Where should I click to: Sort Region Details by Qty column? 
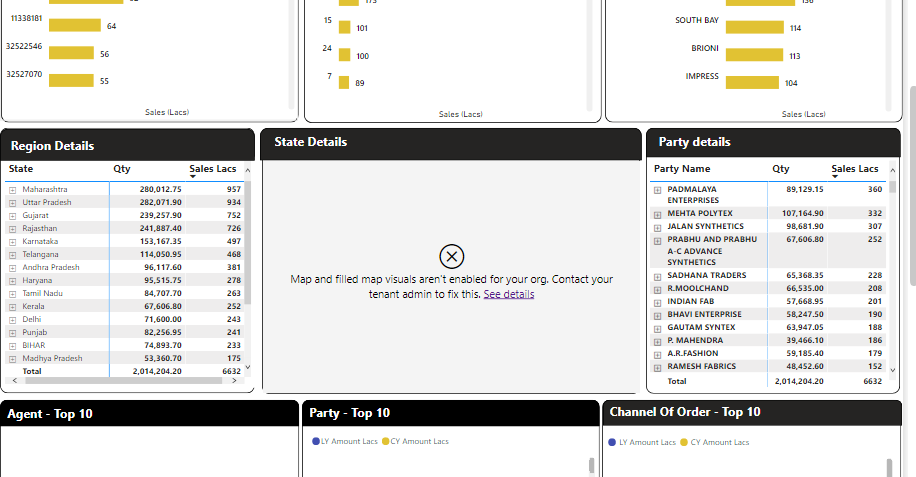click(122, 169)
